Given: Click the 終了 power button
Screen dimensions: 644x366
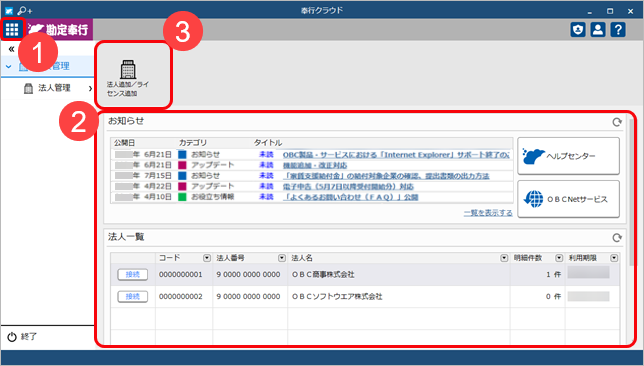Looking at the screenshot, I should pyautogui.click(x=23, y=336).
